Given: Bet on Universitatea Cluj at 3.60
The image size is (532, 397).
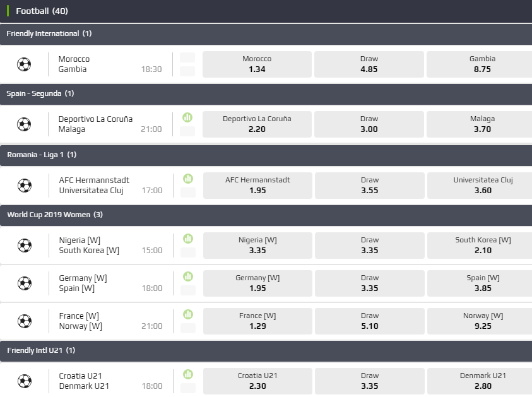Looking at the screenshot, I should (482, 185).
